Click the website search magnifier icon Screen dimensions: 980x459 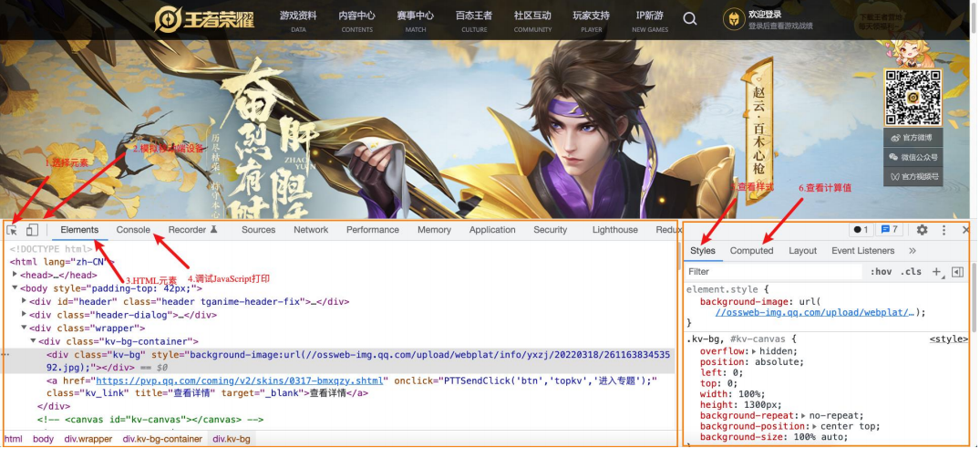[690, 19]
